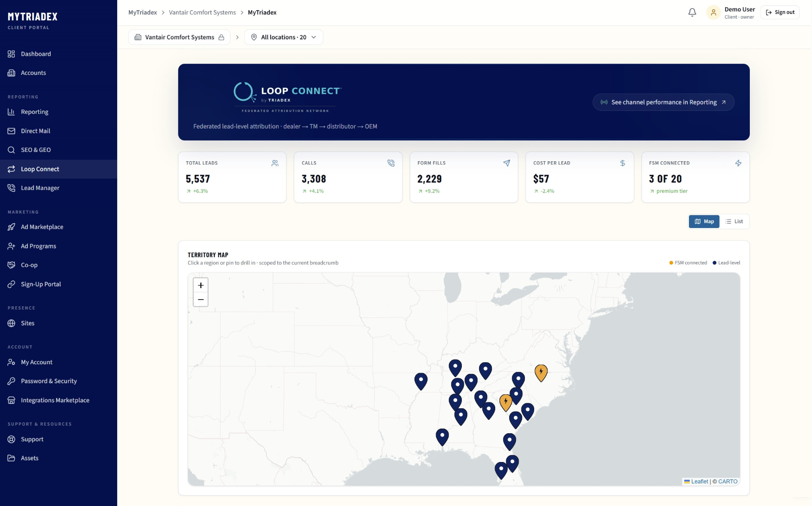Viewport: 812px width, 506px height.
Task: Open My Account page
Action: point(58,362)
